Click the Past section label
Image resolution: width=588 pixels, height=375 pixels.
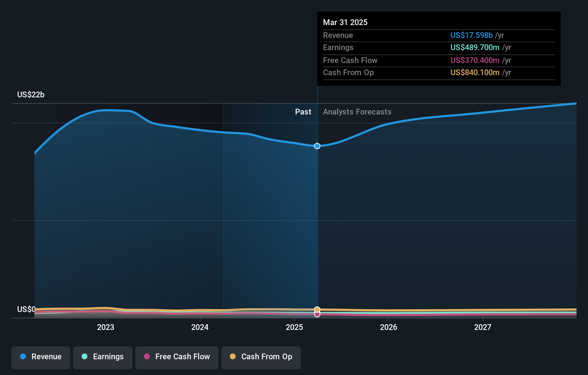pos(303,112)
